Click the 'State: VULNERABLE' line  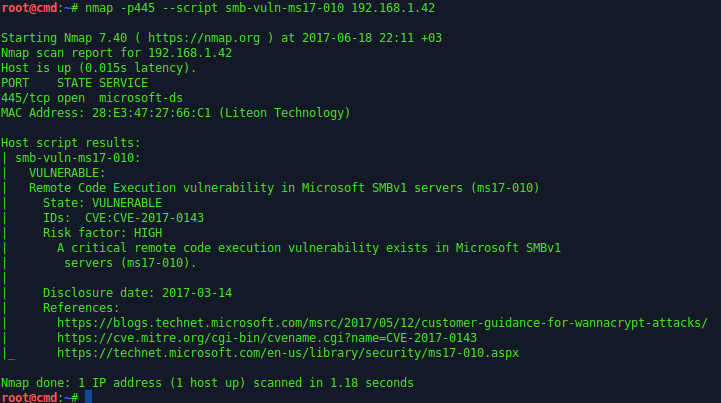[102, 203]
